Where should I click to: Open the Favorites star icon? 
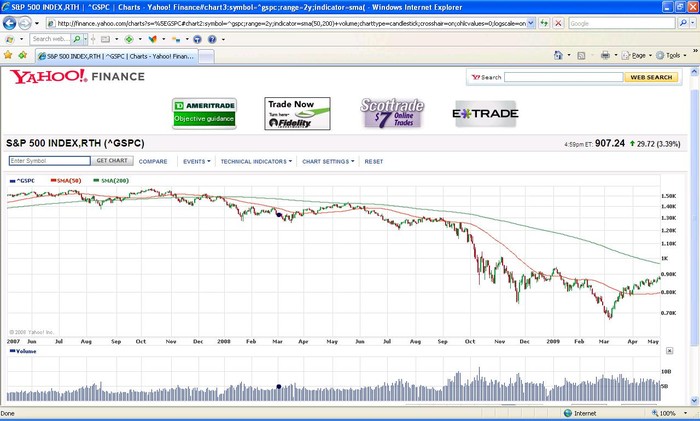coord(9,55)
